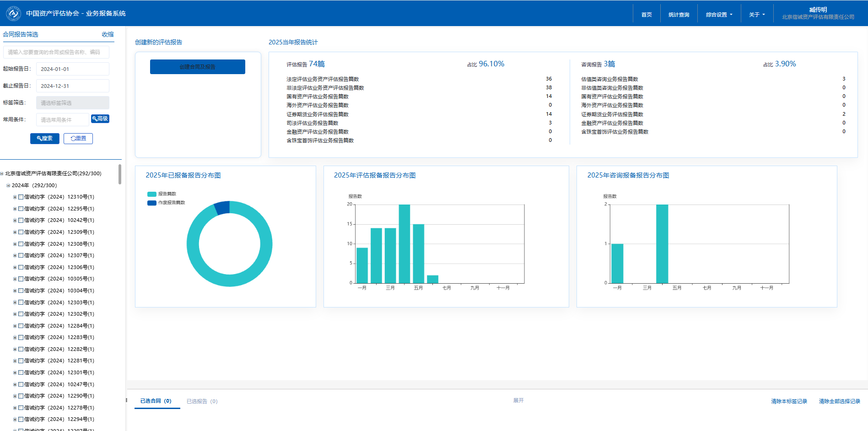
Task: Click the 搜索 search button
Action: (x=45, y=138)
